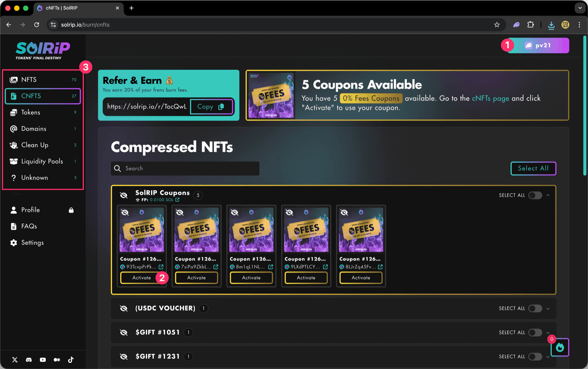
Task: Expand the $GIFT #1231 group
Action: click(x=548, y=357)
